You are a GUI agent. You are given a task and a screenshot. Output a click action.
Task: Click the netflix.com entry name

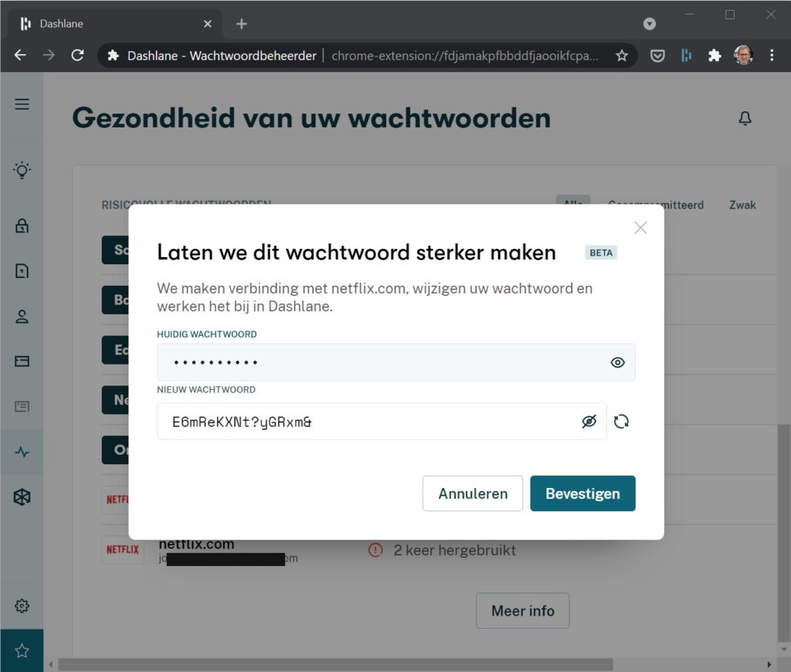click(x=196, y=545)
